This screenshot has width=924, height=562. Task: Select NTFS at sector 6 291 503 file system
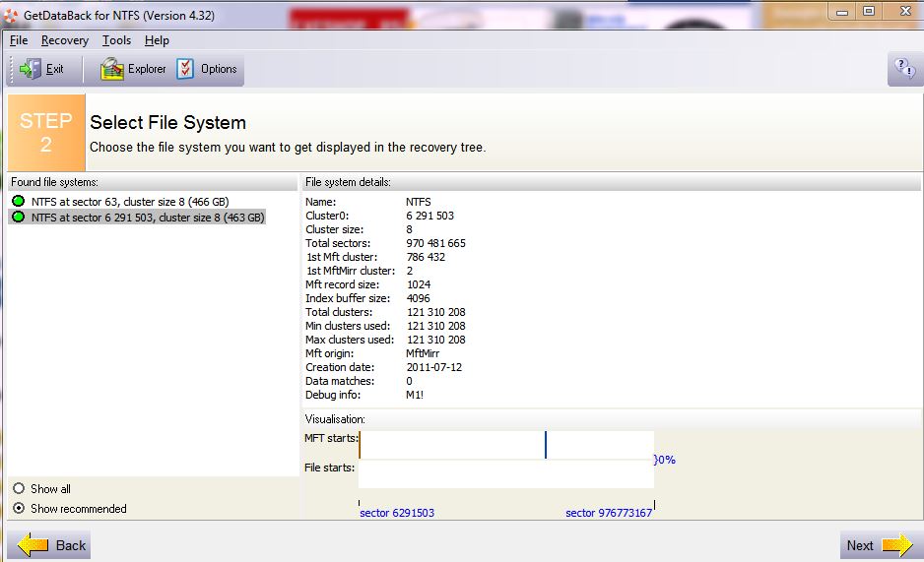point(148,218)
